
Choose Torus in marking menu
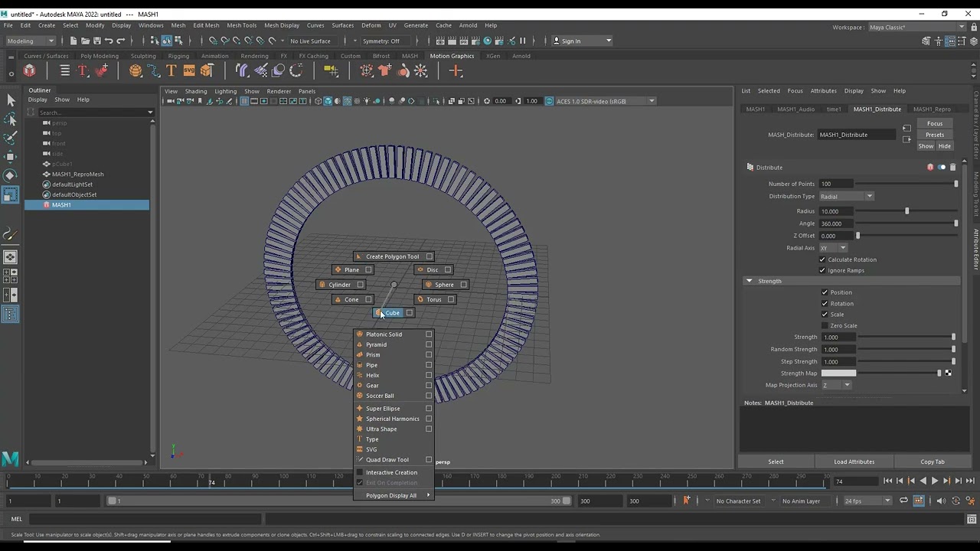434,299
